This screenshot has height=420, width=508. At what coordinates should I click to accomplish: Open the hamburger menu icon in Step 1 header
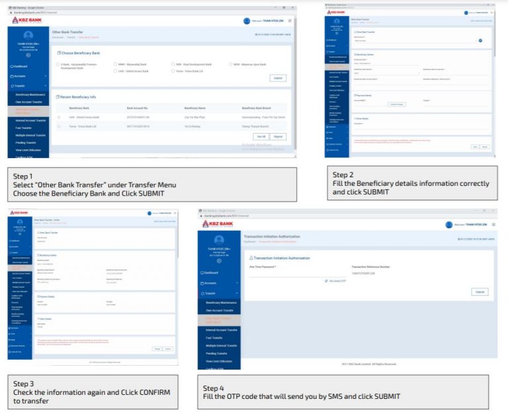point(290,21)
